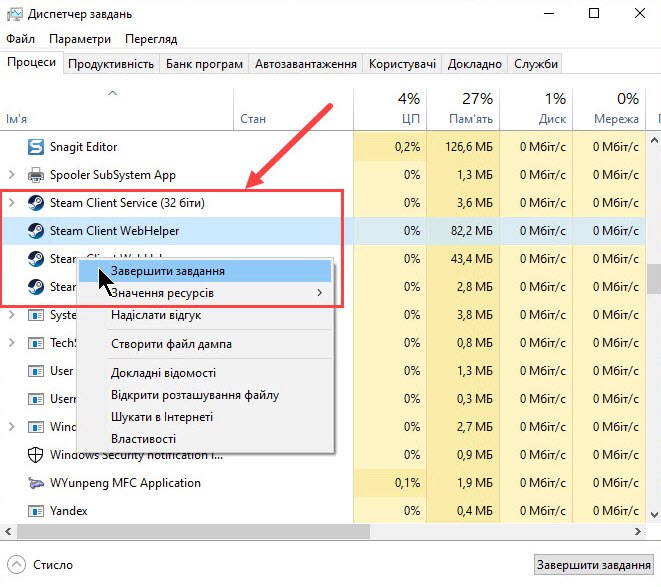Screen dimensions: 661x587
Task: Click the horizontal scrollbar left arrow
Action: click(8, 532)
